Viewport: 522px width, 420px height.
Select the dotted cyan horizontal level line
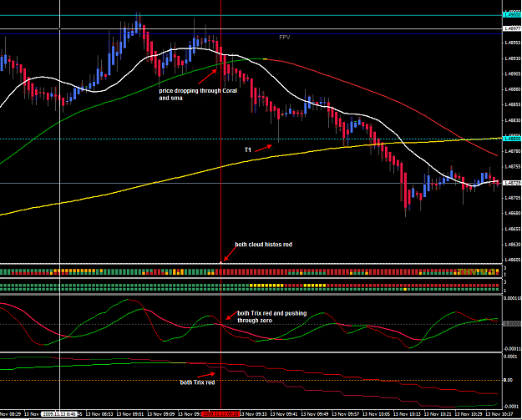(x=251, y=139)
